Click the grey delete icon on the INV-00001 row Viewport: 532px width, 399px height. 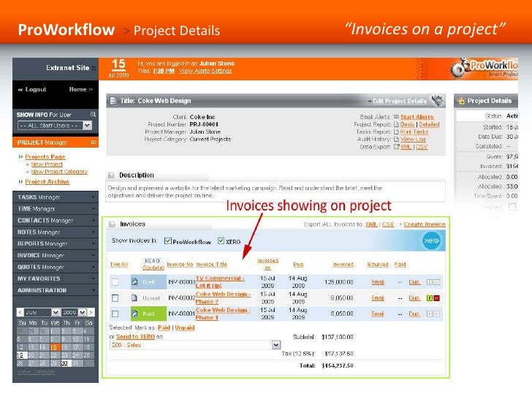point(437,313)
